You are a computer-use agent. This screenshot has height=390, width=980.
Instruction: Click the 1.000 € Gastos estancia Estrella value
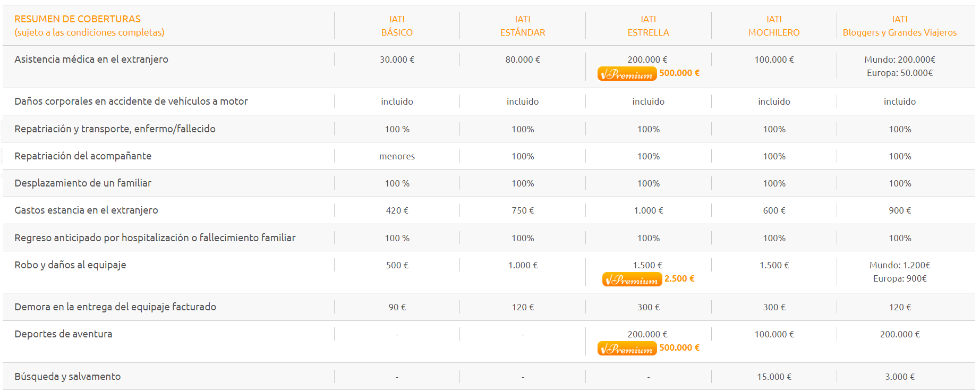click(x=648, y=211)
